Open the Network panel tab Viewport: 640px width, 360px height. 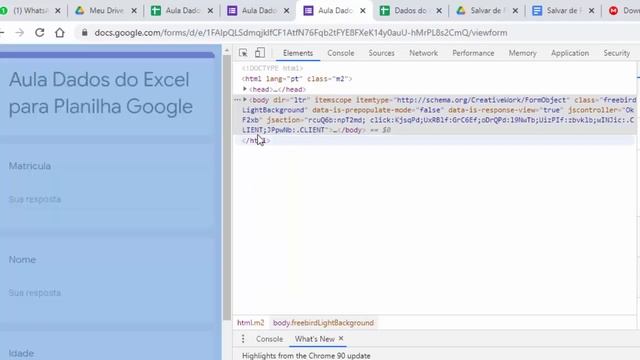423,53
